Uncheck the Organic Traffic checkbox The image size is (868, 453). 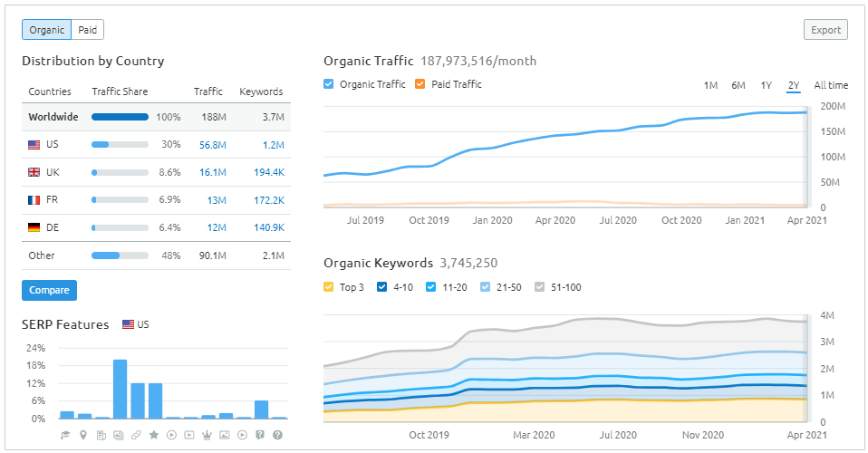[x=328, y=84]
